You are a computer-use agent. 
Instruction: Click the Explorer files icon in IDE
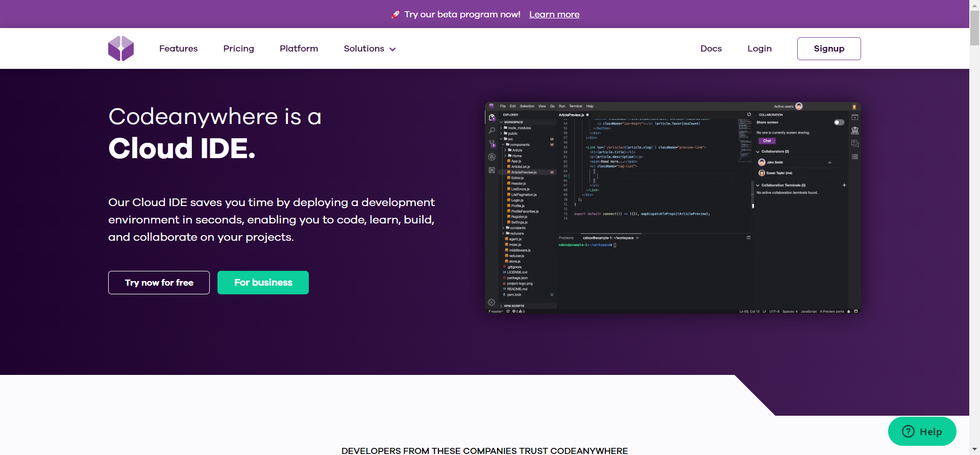click(492, 117)
